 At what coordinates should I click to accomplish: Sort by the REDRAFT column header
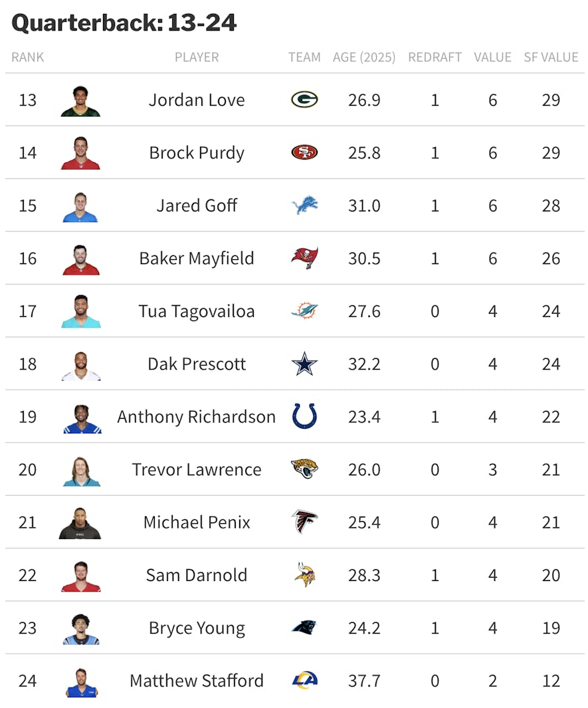point(435,57)
